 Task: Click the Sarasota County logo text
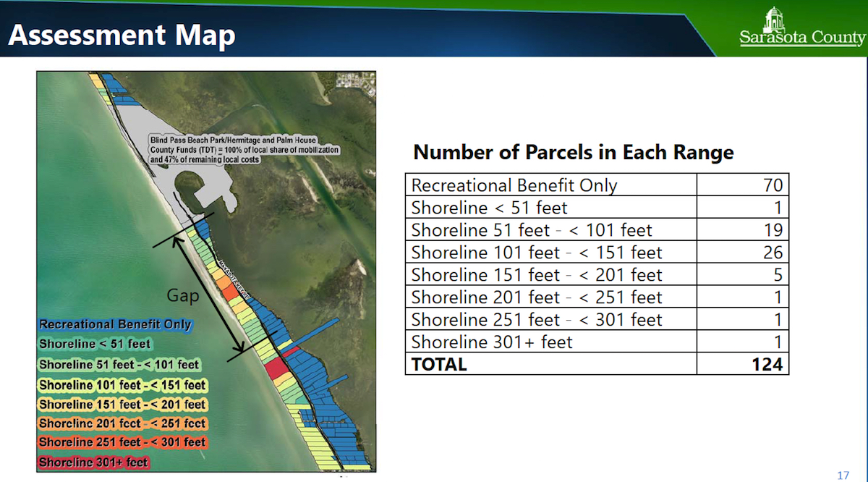click(801, 38)
